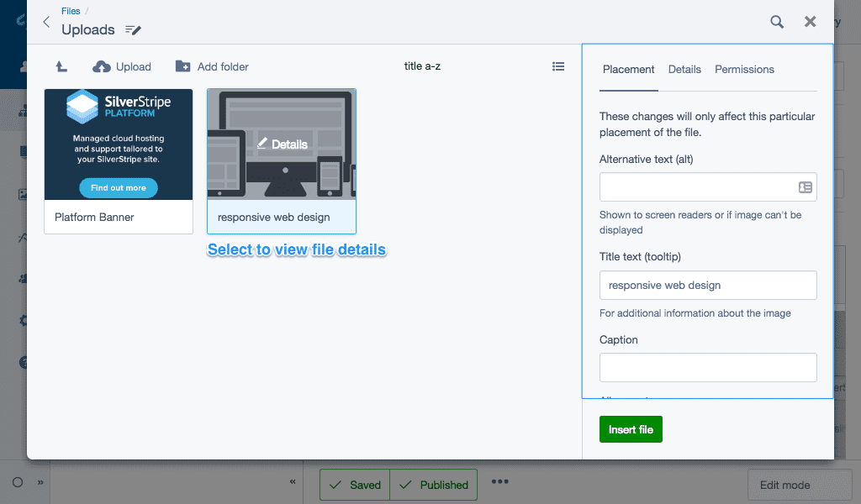The width and height of the screenshot is (861, 504).
Task: Click the Upload cloud button
Action: [x=122, y=66]
